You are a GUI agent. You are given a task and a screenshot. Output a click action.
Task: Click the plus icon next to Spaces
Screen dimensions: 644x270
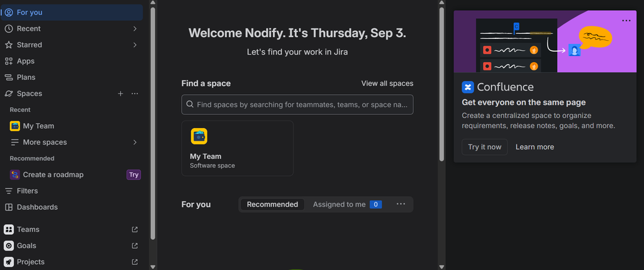(120, 94)
